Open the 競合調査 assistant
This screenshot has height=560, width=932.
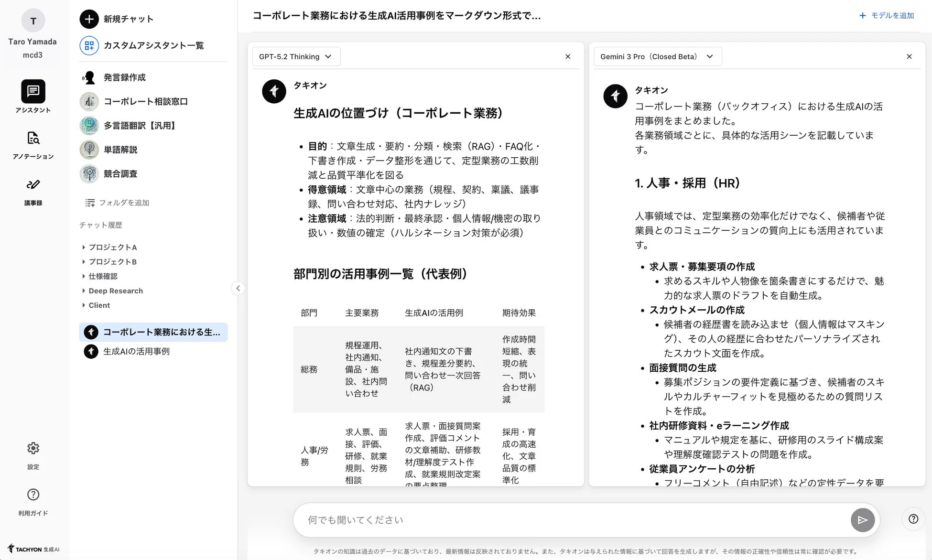(120, 173)
